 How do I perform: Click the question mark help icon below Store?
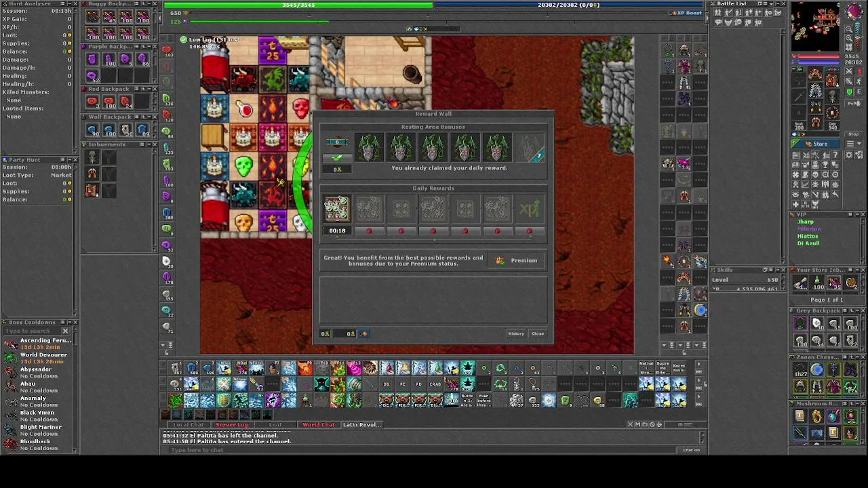835,155
